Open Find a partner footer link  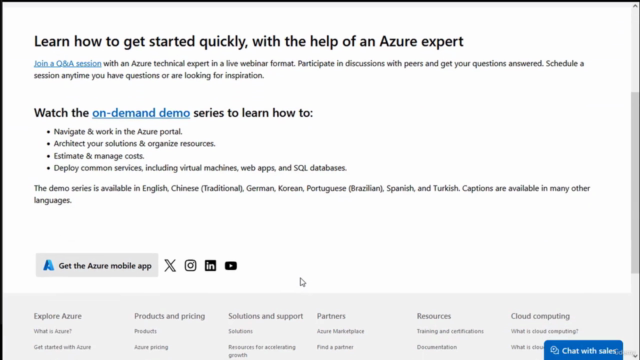pyautogui.click(x=335, y=347)
